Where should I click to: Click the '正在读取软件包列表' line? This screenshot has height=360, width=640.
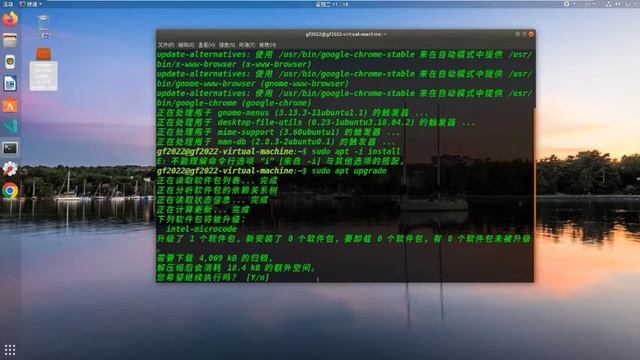(x=217, y=181)
